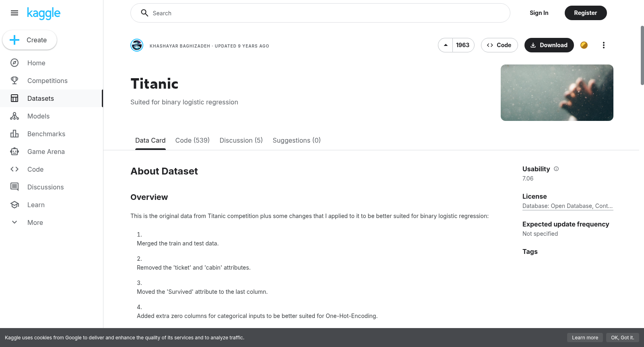
Task: Open Learn in sidebar
Action: (x=36, y=205)
